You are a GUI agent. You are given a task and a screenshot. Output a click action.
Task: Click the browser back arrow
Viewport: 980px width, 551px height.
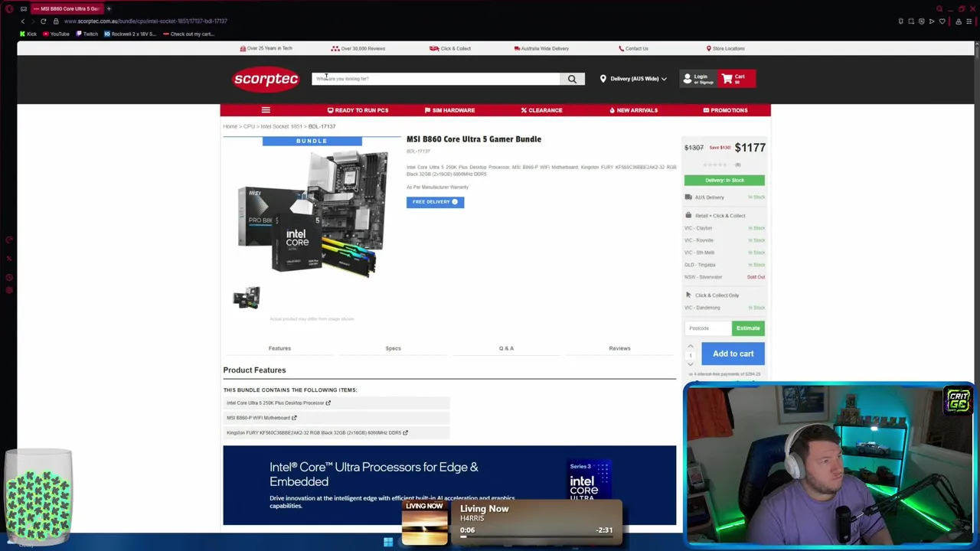pos(22,21)
